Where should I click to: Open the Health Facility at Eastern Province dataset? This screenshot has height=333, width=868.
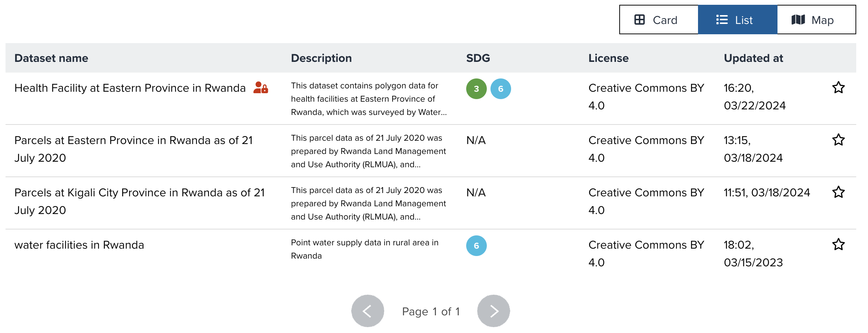pos(130,88)
